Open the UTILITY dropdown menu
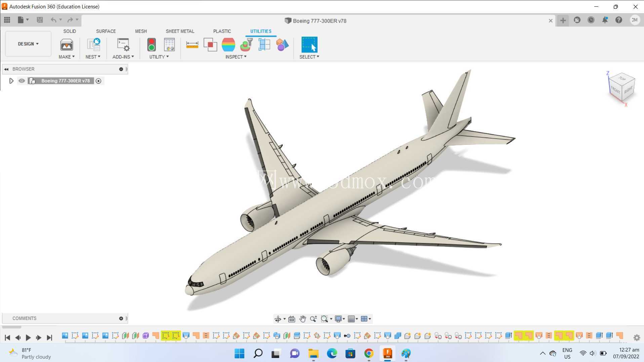Image resolution: width=644 pixels, height=362 pixels. click(159, 57)
